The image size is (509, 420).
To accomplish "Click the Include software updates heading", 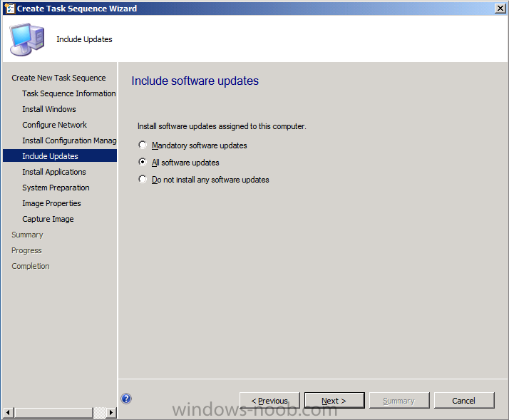I will pyautogui.click(x=195, y=81).
